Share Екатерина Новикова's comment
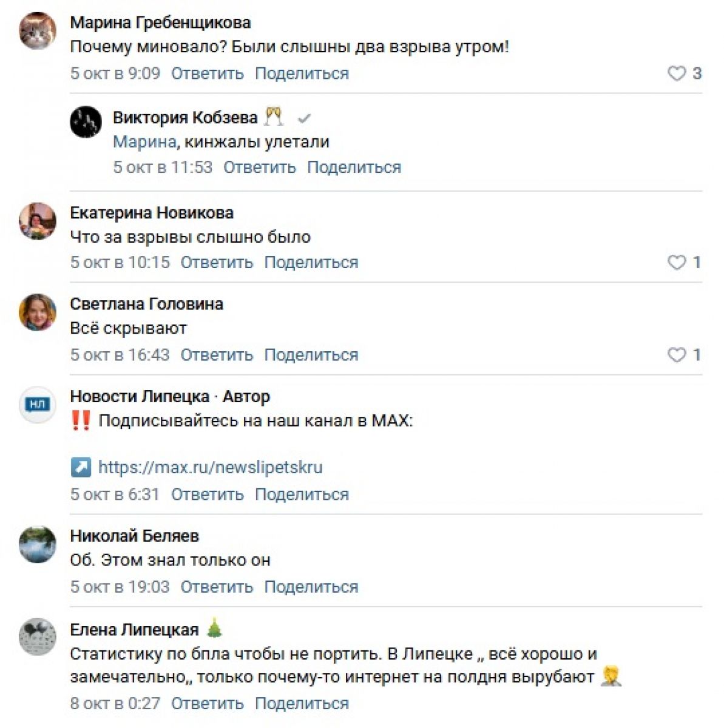This screenshot has height=728, width=724. 311,263
